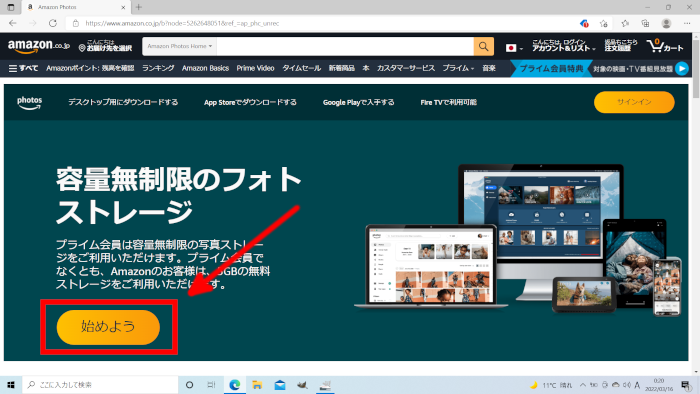Click the devices showcase image
The width and height of the screenshot is (700, 394).
518,240
